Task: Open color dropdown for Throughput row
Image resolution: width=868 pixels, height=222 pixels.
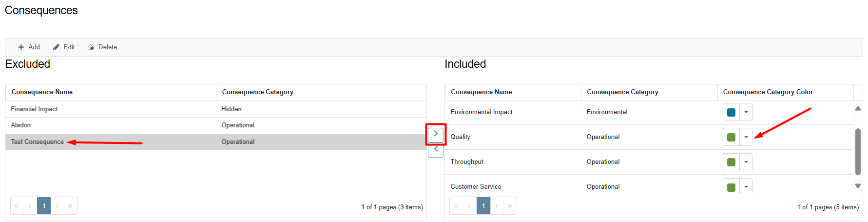Action: 746,162
